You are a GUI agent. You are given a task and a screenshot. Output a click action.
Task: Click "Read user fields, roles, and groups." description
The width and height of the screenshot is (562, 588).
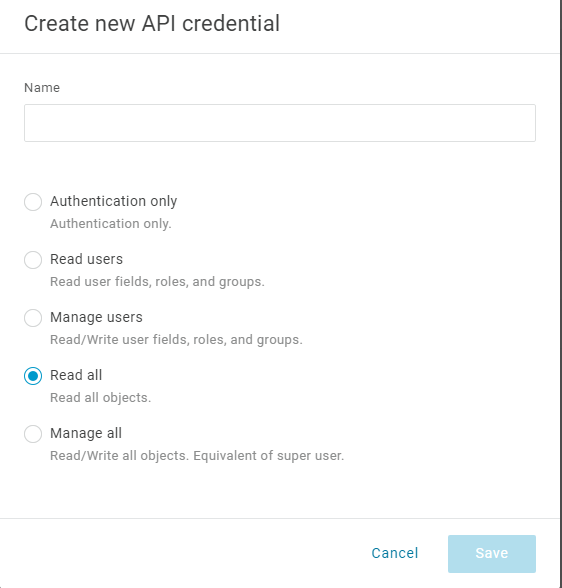[x=157, y=282]
